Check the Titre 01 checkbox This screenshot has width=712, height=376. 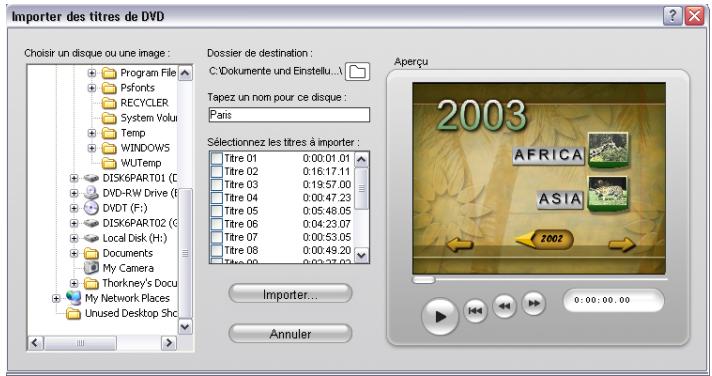tap(217, 158)
